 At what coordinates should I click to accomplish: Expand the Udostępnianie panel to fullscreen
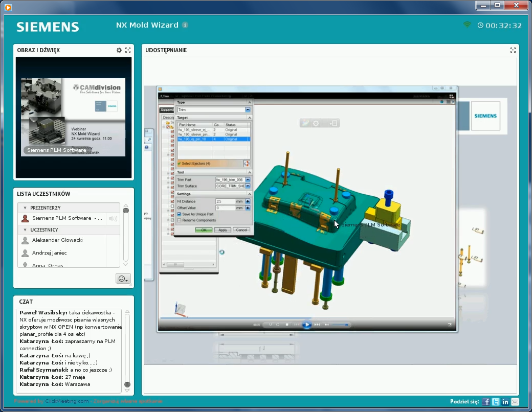pyautogui.click(x=513, y=50)
